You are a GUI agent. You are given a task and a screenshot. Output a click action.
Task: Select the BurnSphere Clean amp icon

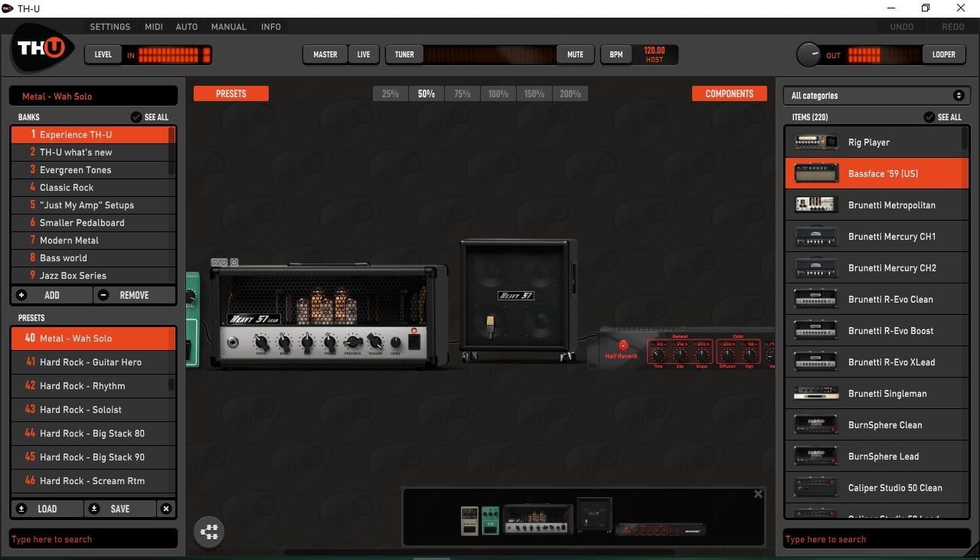pos(816,425)
